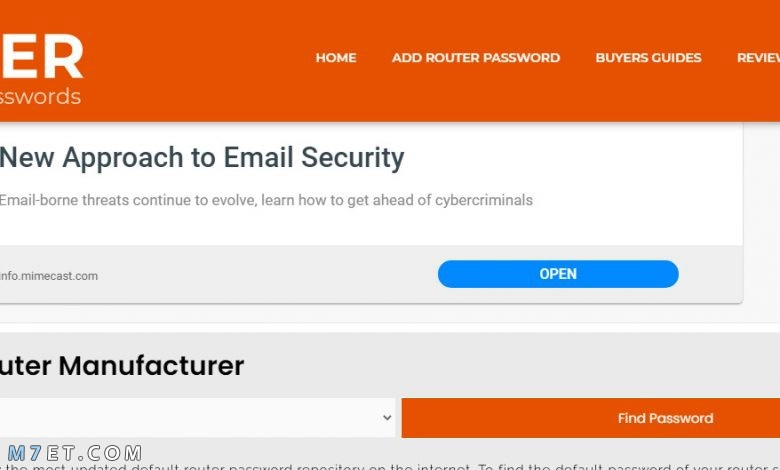This screenshot has height=470, width=780.
Task: Expand the manufacturer dropdown chevron arrow
Action: click(387, 418)
